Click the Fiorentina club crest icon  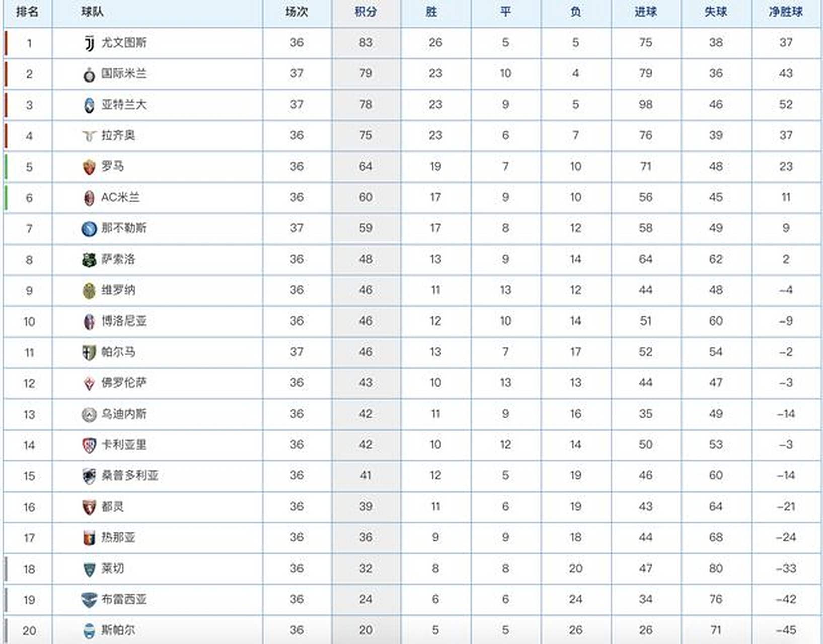coord(89,384)
